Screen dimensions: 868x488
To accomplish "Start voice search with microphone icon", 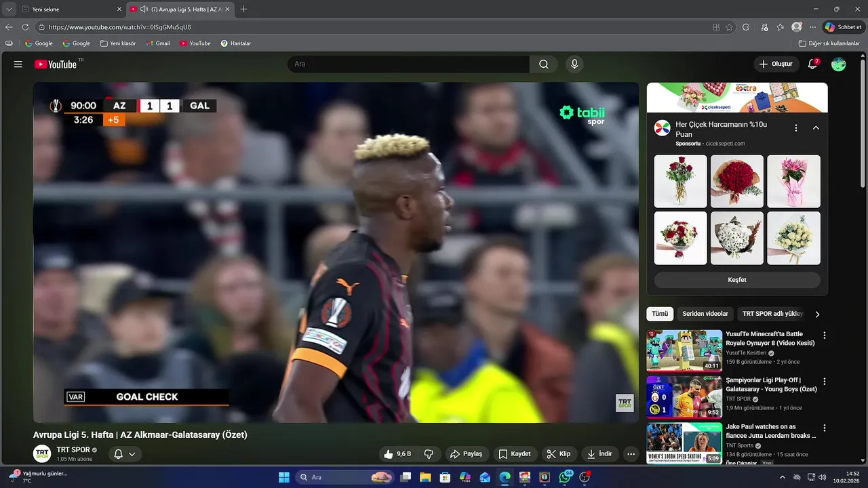I will [x=574, y=64].
